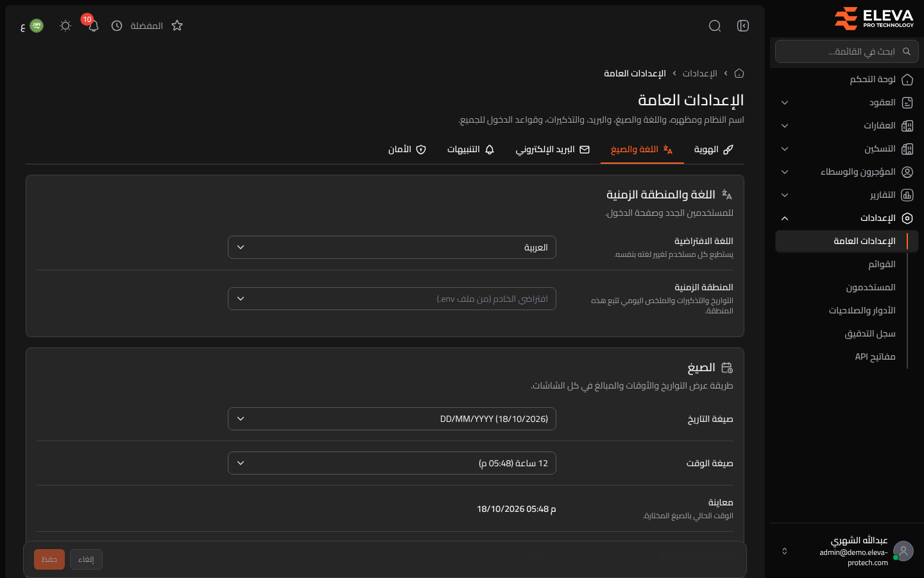Switch to the البريد الإلكتروني tab
924x578 pixels.
(552, 150)
